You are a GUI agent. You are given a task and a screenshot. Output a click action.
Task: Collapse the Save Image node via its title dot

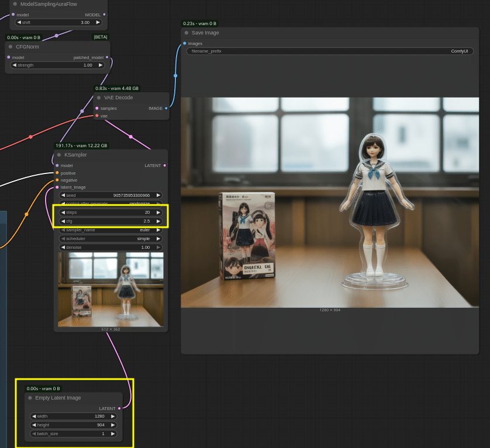tap(188, 33)
